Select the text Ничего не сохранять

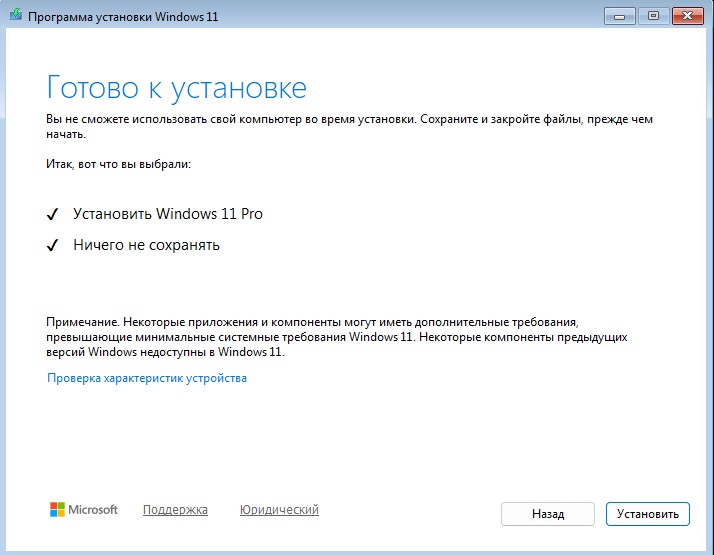click(146, 245)
